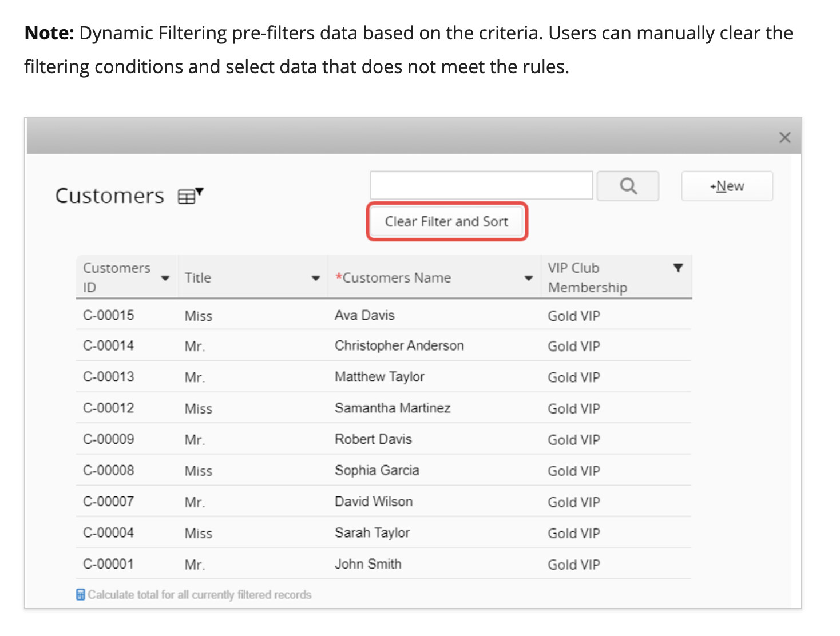
Task: Select the Ava Davis customer row
Action: pyautogui.click(x=364, y=315)
